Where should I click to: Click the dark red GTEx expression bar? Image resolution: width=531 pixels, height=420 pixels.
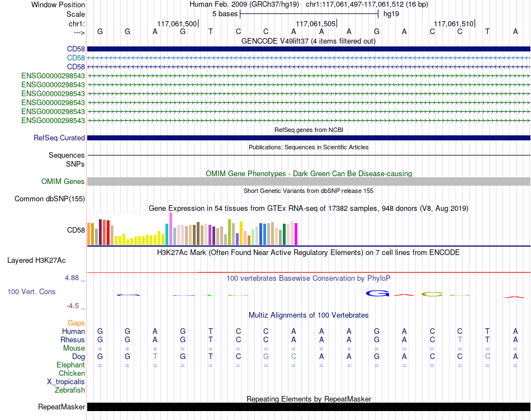(100, 232)
